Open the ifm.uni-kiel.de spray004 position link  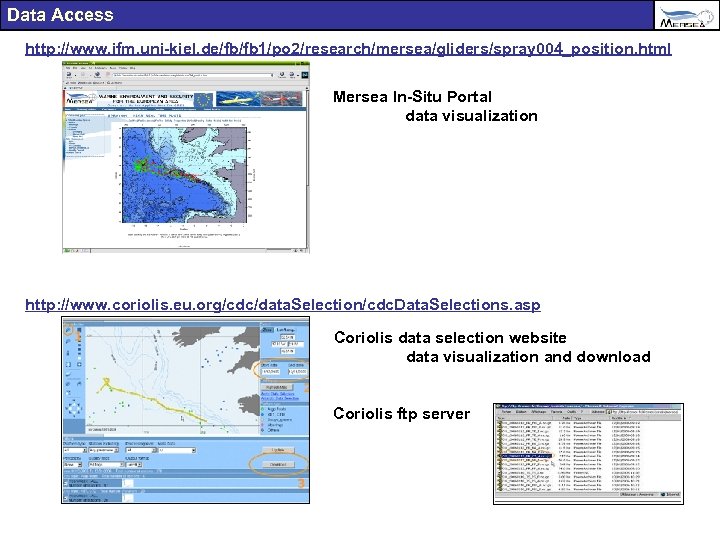(x=348, y=49)
